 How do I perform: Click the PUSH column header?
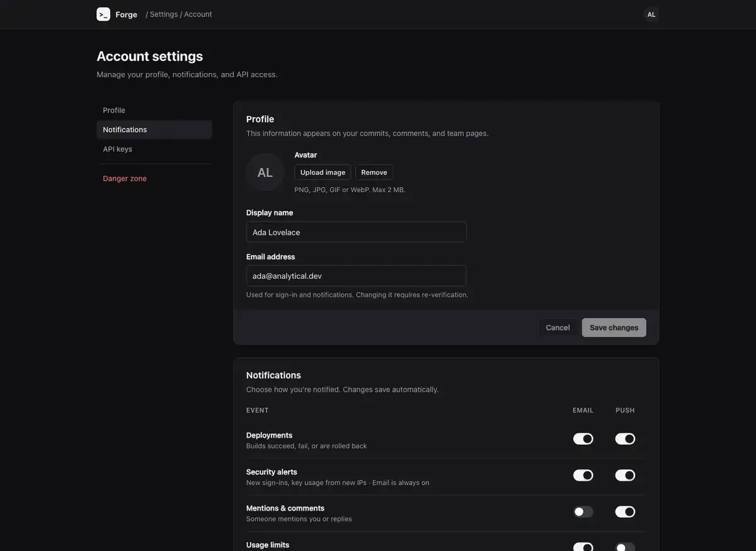coord(626,411)
